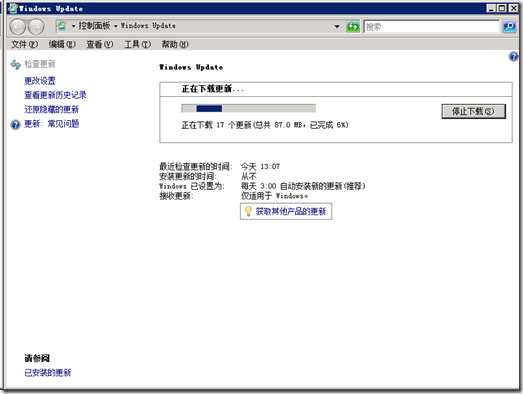Click the download progress bar
The height and width of the screenshot is (394, 523).
point(248,108)
